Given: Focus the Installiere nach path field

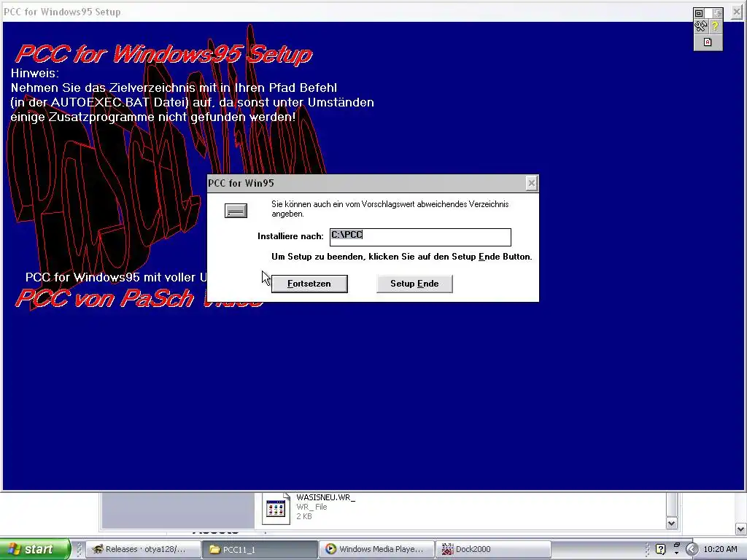Looking at the screenshot, I should pos(420,237).
